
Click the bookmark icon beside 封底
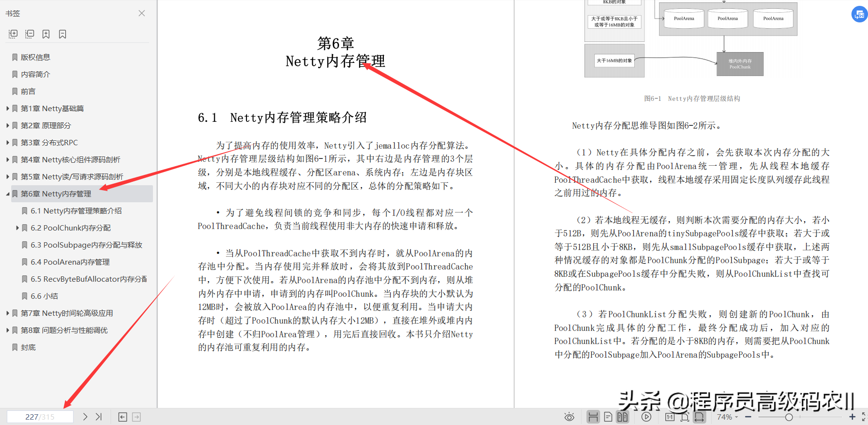[x=15, y=347]
